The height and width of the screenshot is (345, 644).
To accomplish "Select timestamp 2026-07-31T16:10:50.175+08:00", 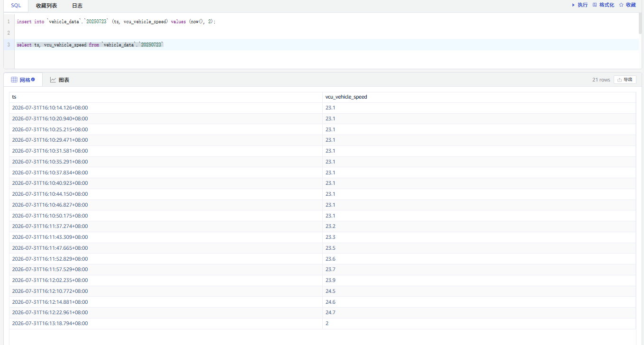I will 50,216.
